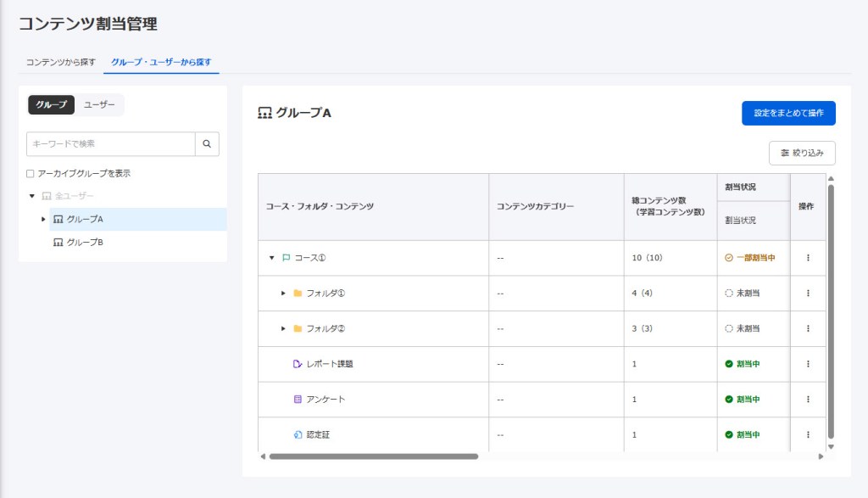Expand グループA in the group tree

point(43,220)
